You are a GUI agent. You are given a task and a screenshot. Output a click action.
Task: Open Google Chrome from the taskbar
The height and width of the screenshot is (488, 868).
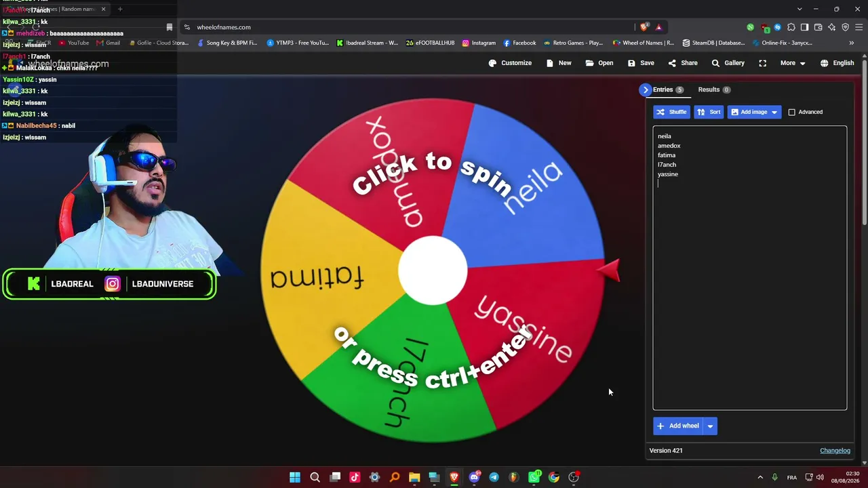tap(554, 477)
